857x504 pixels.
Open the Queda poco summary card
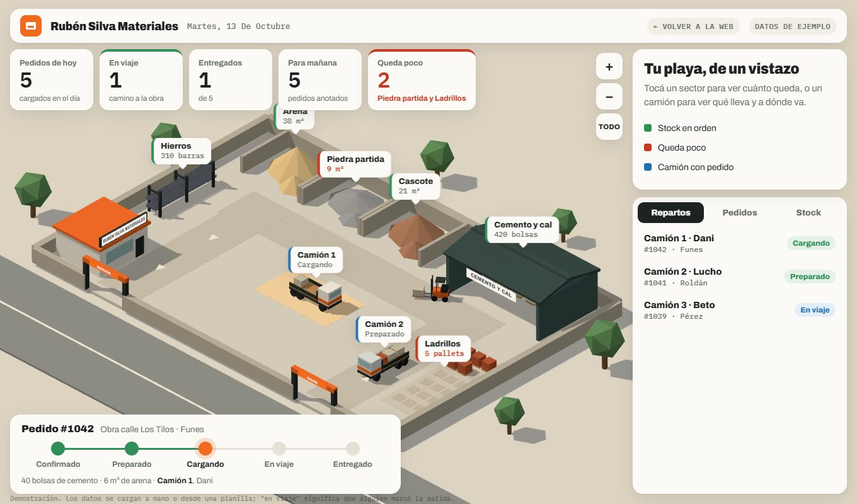pos(422,80)
